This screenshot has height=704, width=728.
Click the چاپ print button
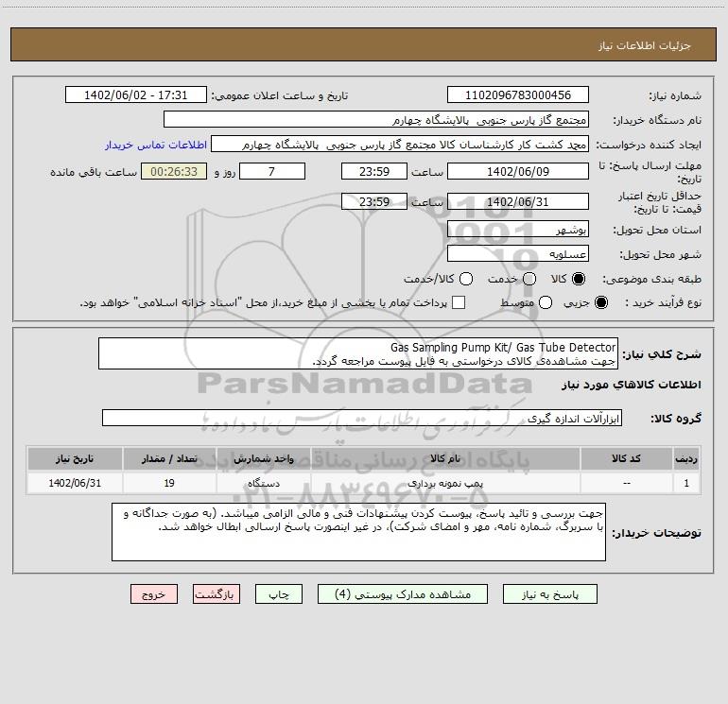(279, 594)
